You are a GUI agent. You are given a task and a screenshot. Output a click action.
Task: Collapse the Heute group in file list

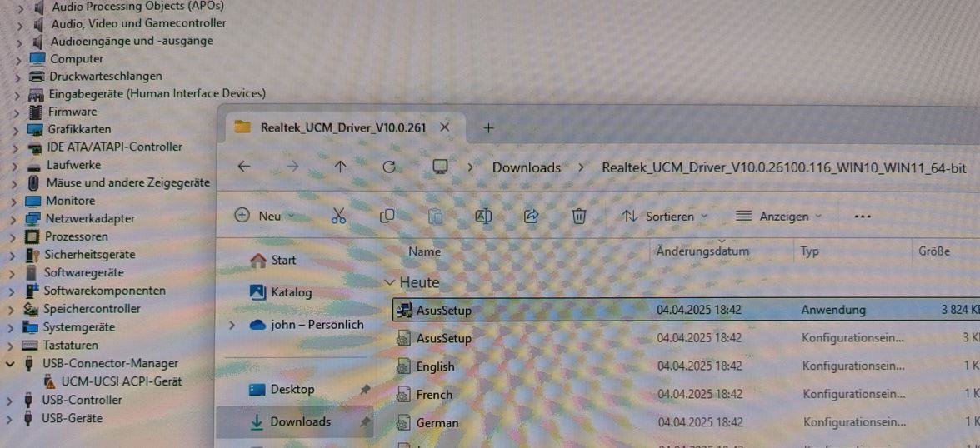390,283
